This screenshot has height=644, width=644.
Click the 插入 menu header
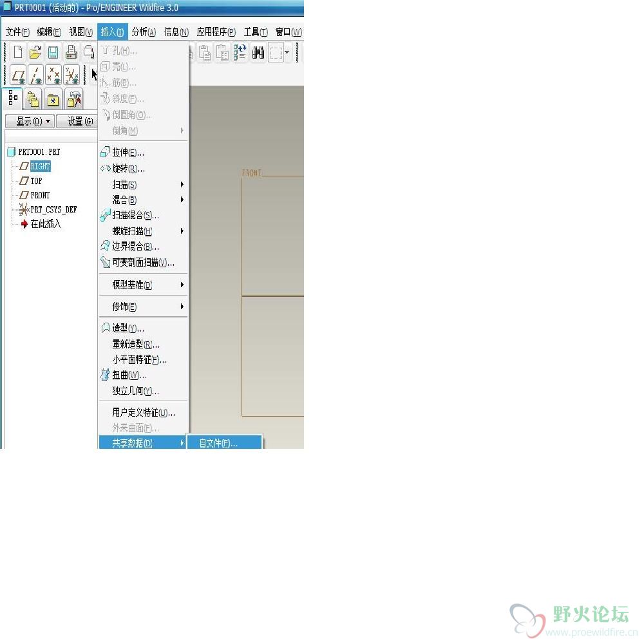[113, 32]
